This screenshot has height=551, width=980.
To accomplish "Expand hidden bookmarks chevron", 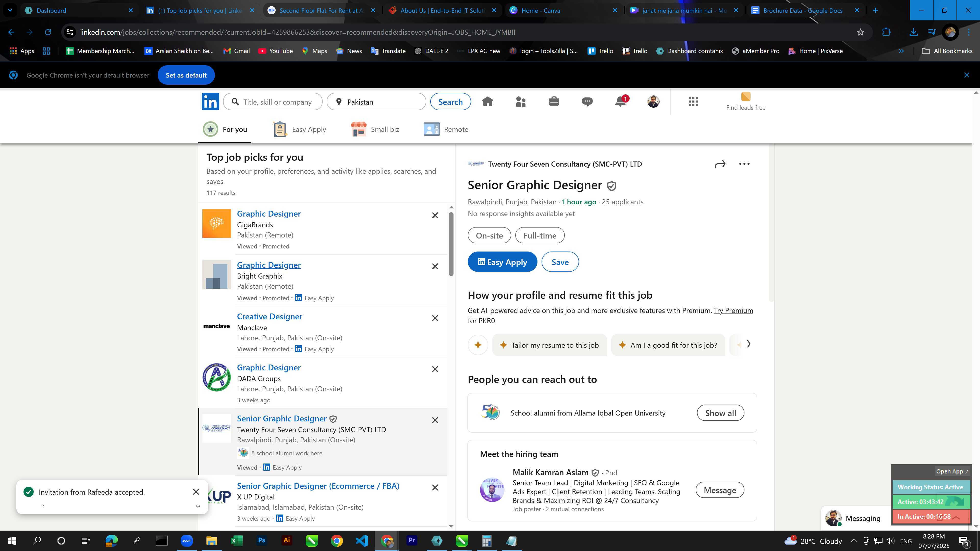I will pyautogui.click(x=901, y=51).
